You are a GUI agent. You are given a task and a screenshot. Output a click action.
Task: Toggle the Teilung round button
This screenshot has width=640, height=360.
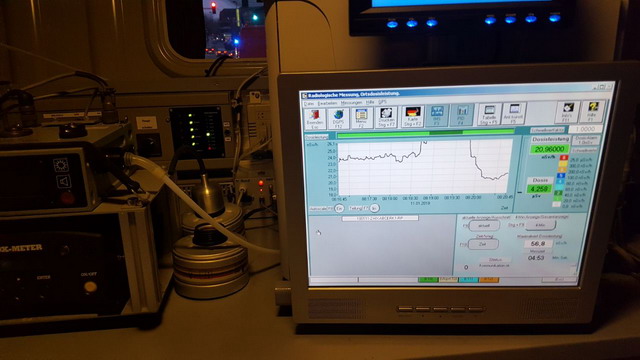pos(374,208)
